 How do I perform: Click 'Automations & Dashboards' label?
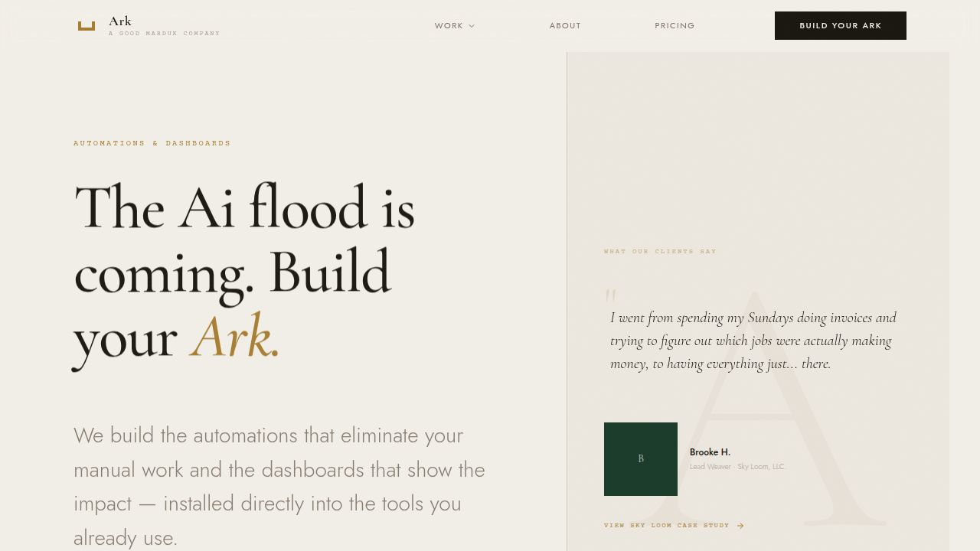point(152,143)
